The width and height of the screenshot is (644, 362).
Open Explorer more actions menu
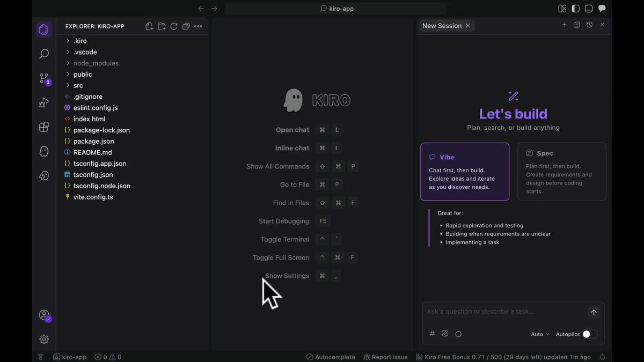198,26
